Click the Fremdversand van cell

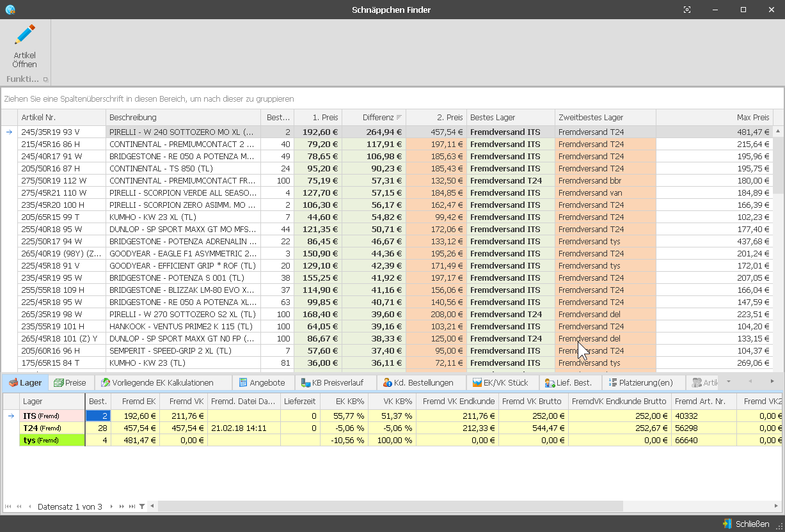point(605,193)
